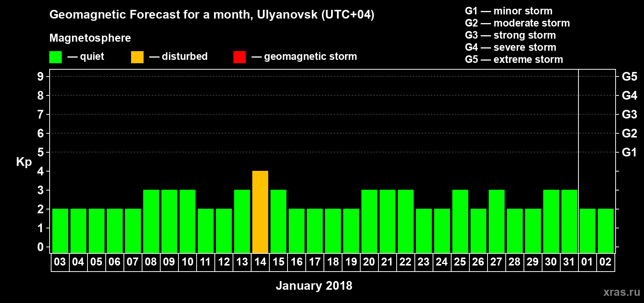Click the Kp value 0 tick label

(41, 247)
